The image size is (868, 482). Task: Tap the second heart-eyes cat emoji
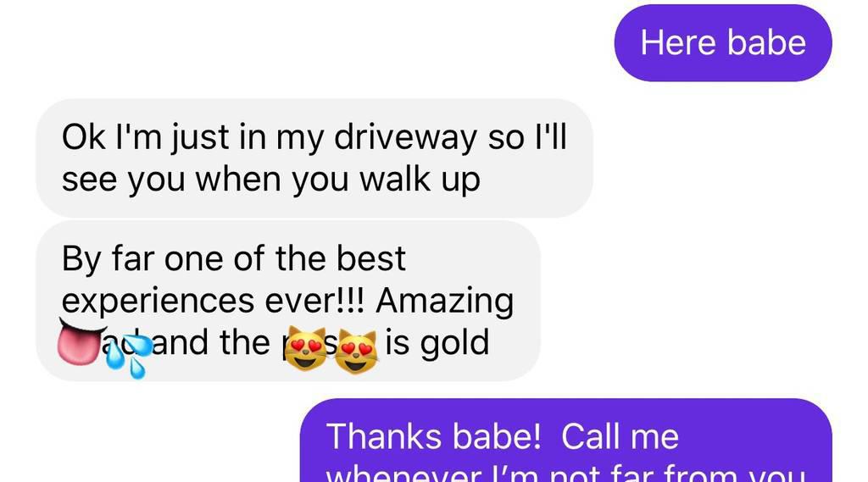[357, 351]
